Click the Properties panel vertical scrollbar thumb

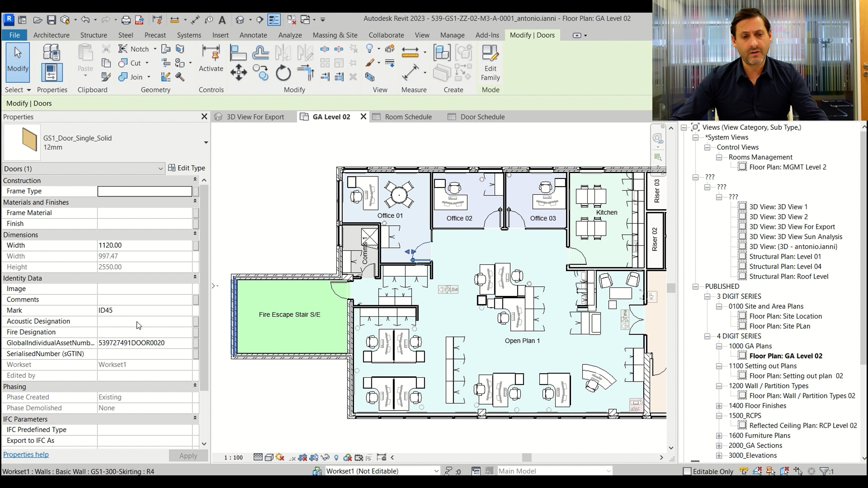coord(204,287)
